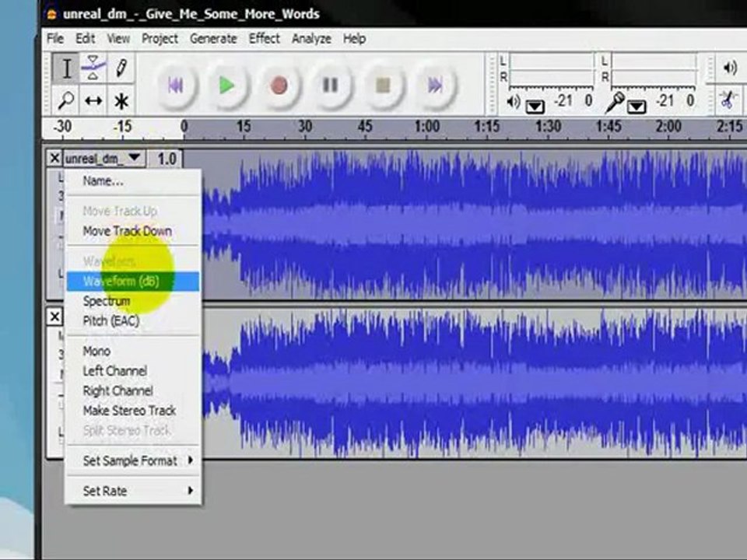Viewport: 747px width, 560px height.
Task: Pause playback with the Pause button
Action: coord(331,86)
